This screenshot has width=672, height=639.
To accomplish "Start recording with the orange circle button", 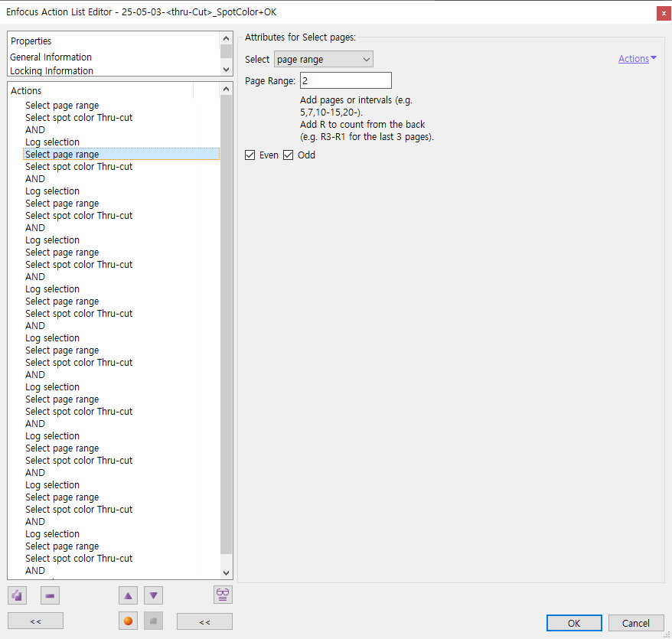I will (129, 621).
